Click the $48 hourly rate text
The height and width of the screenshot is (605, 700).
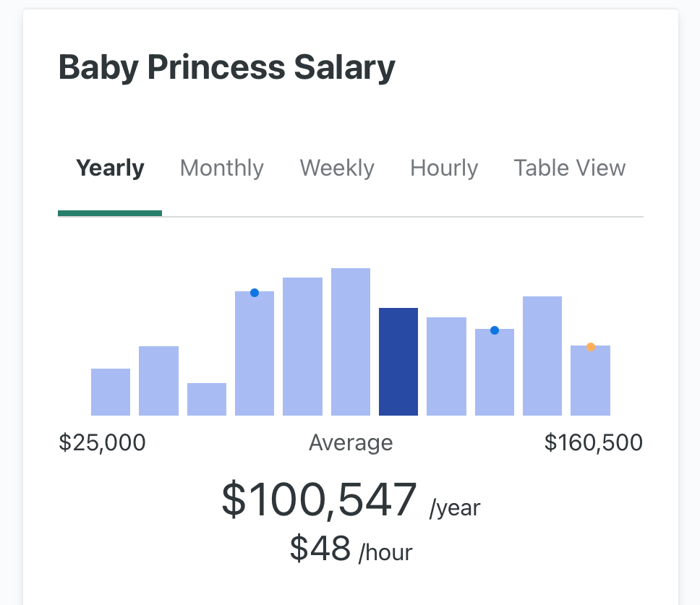(x=320, y=549)
